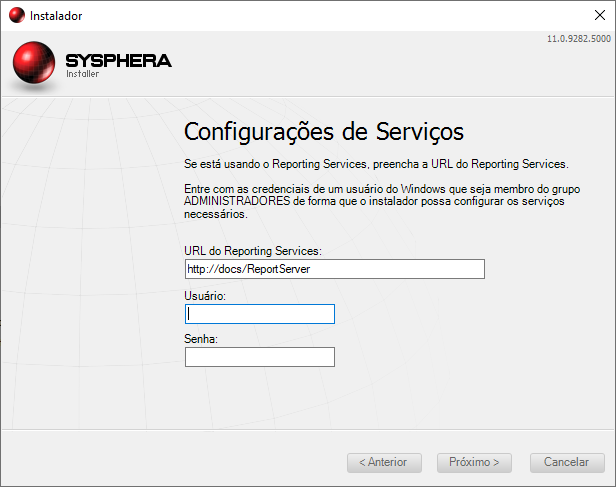Click the 'URL do Reporting Services:' label
The height and width of the screenshot is (487, 616).
[253, 251]
